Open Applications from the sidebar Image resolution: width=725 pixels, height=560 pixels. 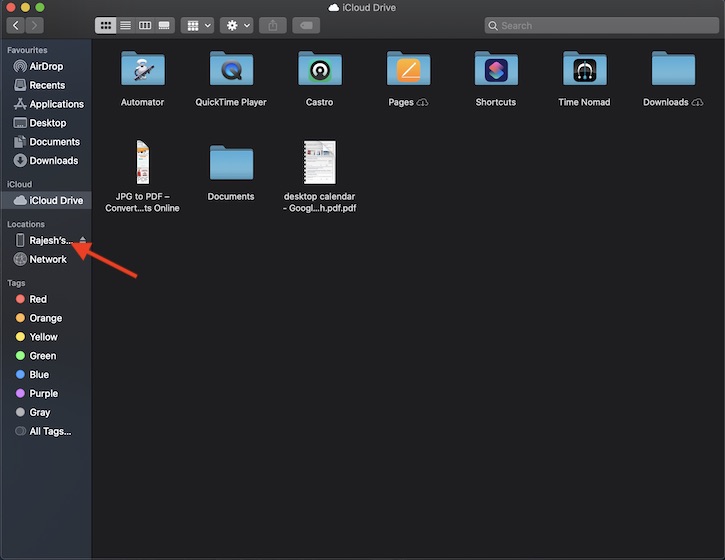(46, 104)
